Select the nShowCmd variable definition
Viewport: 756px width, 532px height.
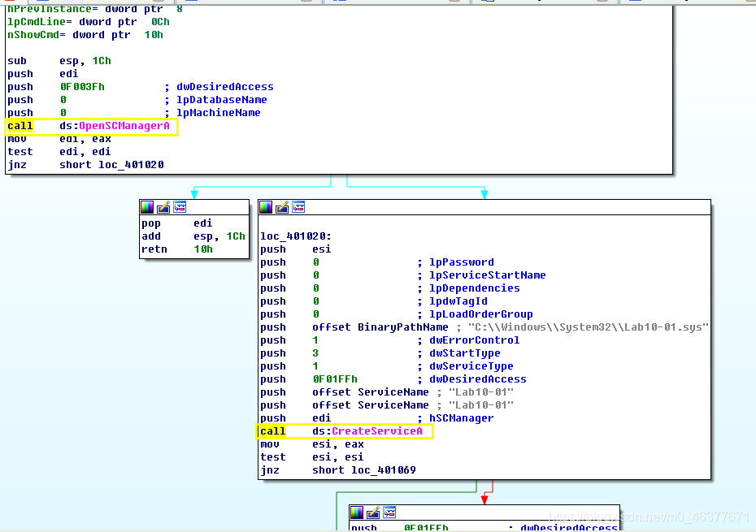click(85, 35)
